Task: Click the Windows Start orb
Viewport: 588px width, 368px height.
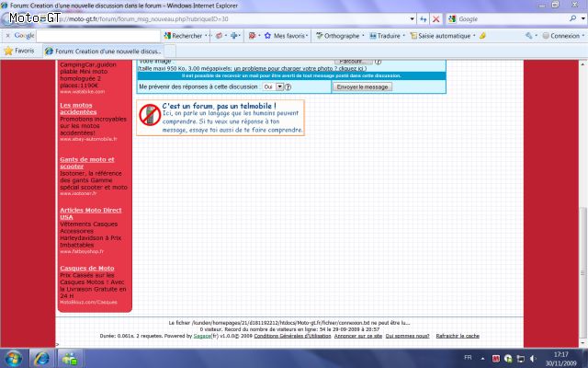Action: coord(14,358)
